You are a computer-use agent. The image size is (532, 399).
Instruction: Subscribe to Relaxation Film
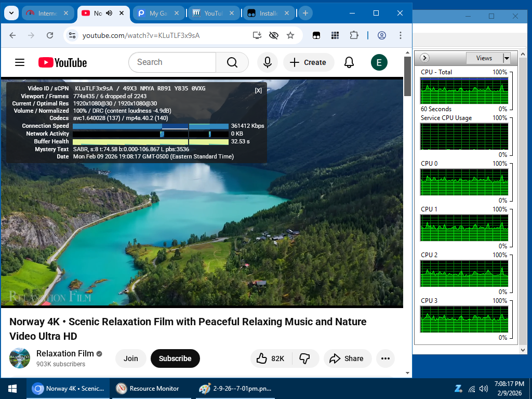(175, 358)
